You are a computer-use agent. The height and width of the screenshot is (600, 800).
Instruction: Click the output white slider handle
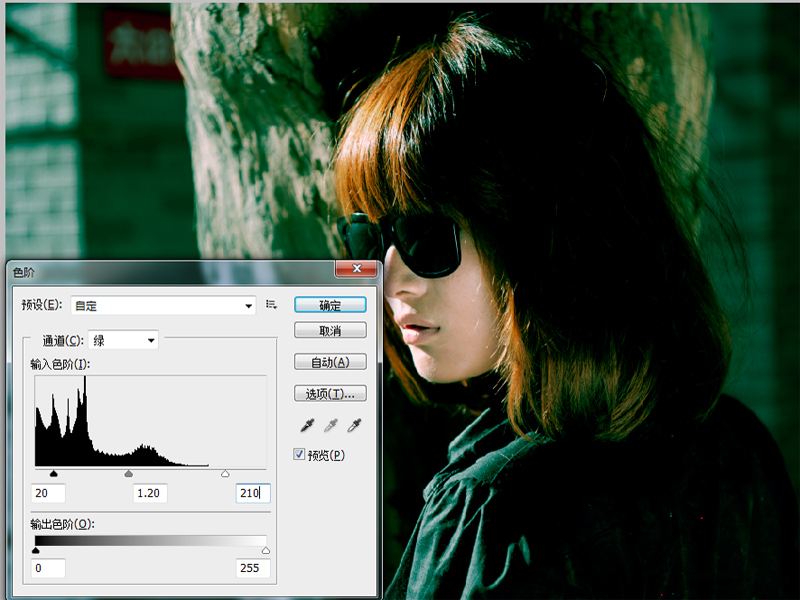pos(266,550)
